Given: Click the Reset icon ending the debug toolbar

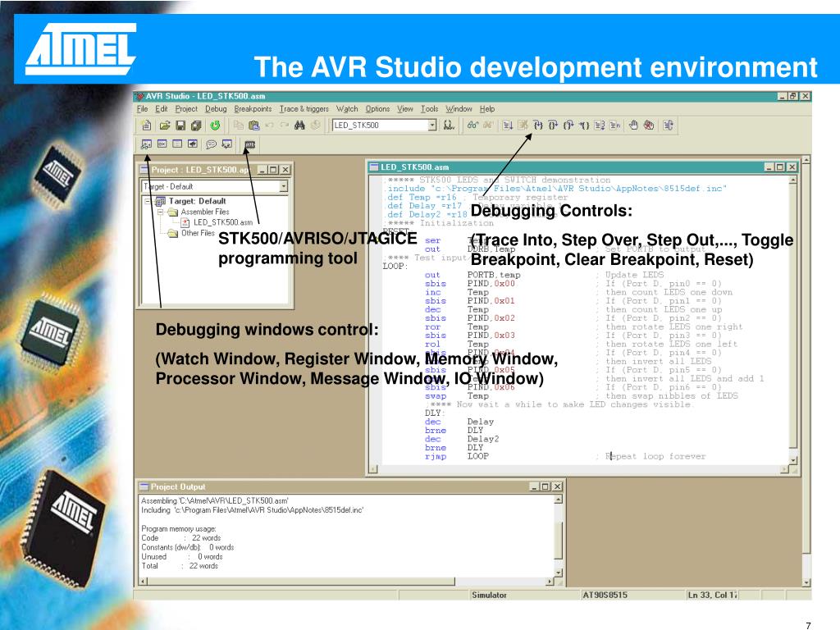Looking at the screenshot, I should (668, 126).
